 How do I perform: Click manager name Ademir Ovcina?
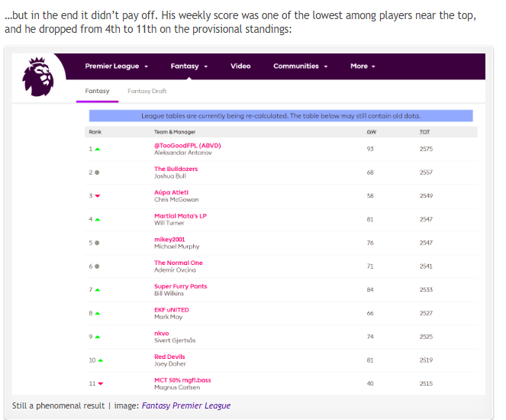175,270
